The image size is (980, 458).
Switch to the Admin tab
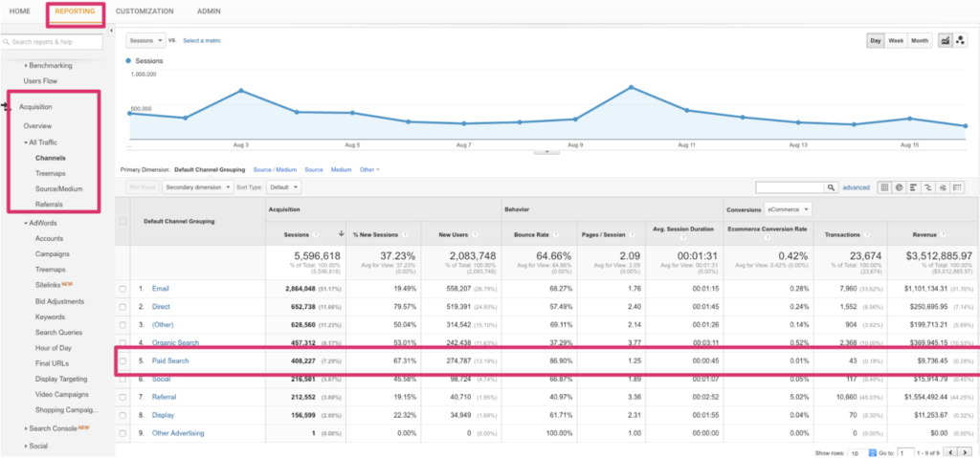(208, 11)
